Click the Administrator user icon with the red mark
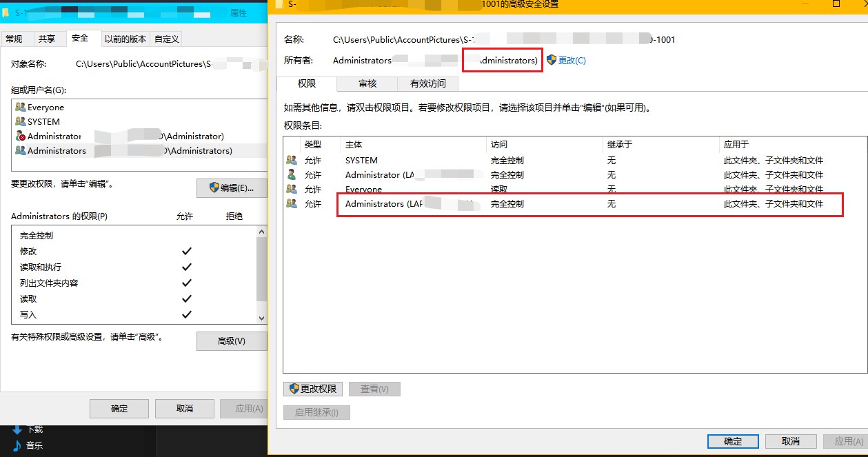 click(x=20, y=136)
